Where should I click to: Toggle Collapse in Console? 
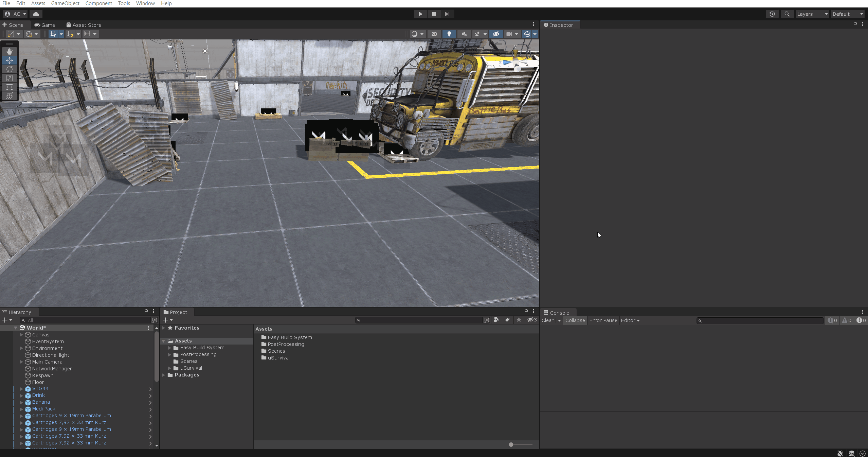tap(575, 320)
